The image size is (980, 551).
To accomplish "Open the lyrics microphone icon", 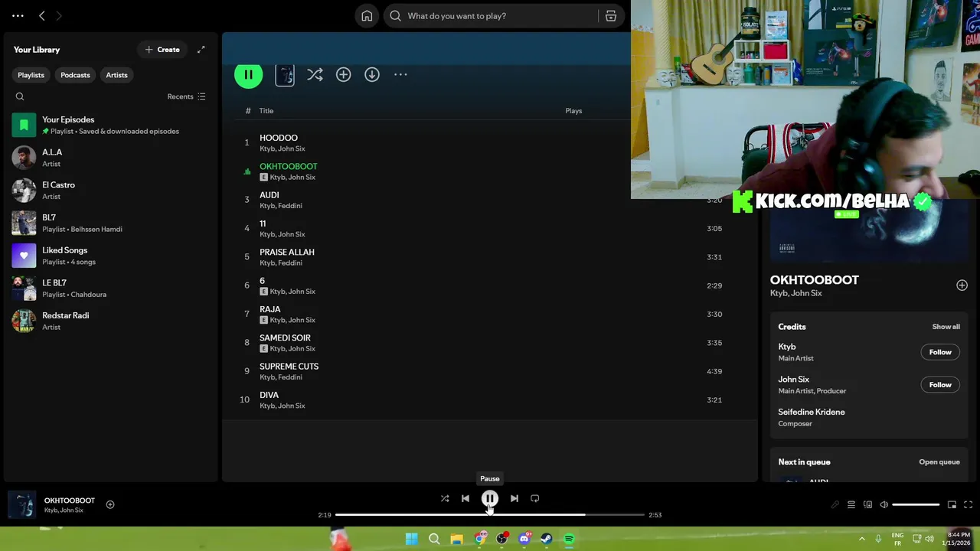I will click(835, 504).
